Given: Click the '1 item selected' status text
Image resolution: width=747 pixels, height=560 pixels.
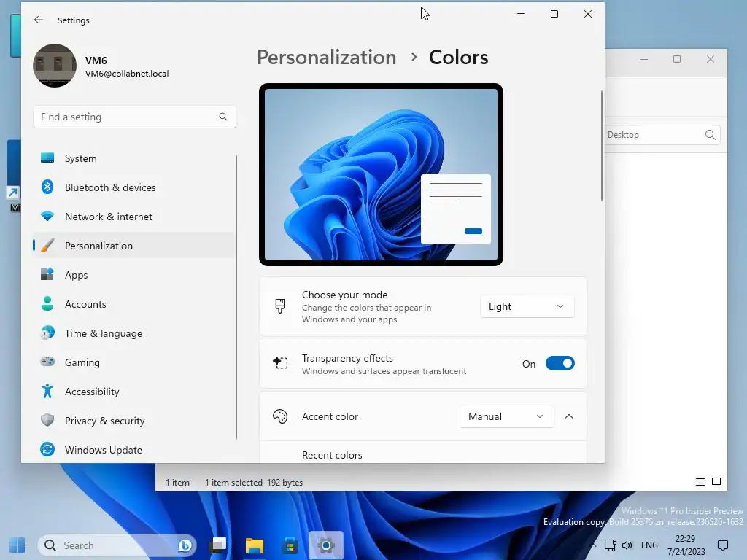Looking at the screenshot, I should click(x=233, y=483).
